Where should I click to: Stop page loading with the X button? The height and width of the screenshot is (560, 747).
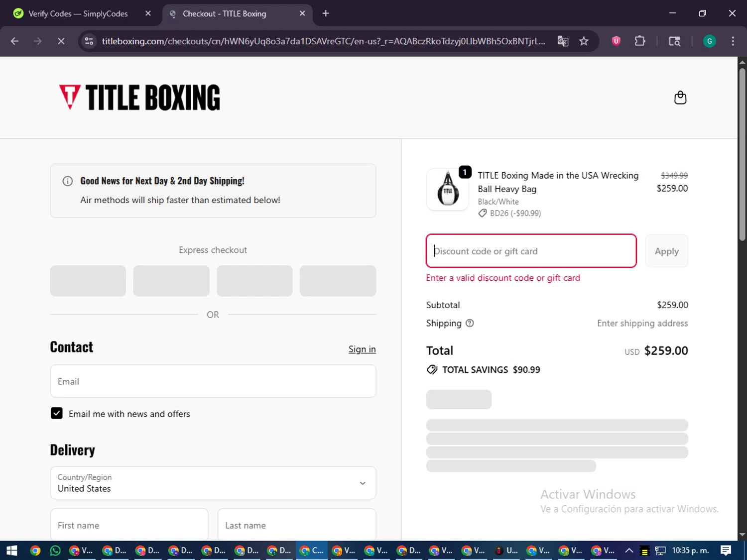click(61, 41)
